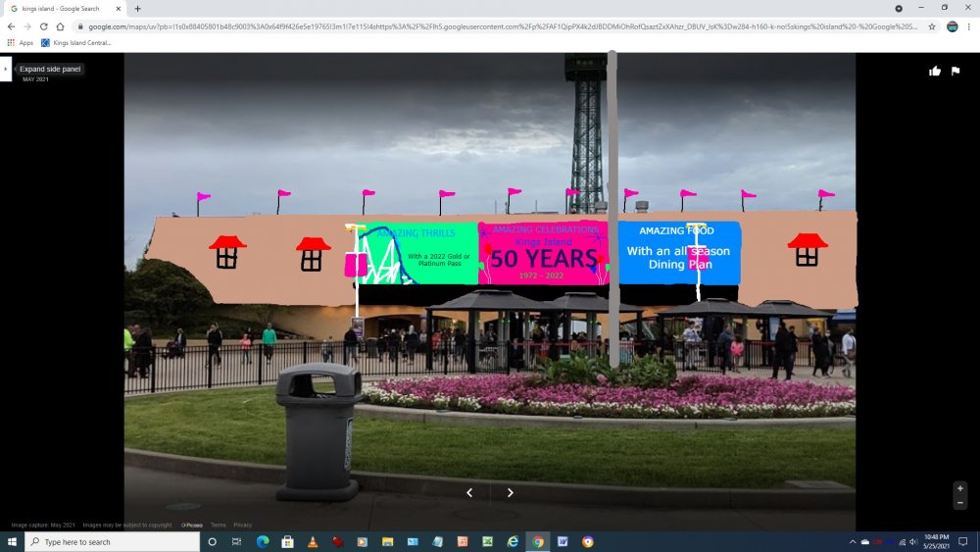View site security lock info
The image size is (980, 552).
80,26
